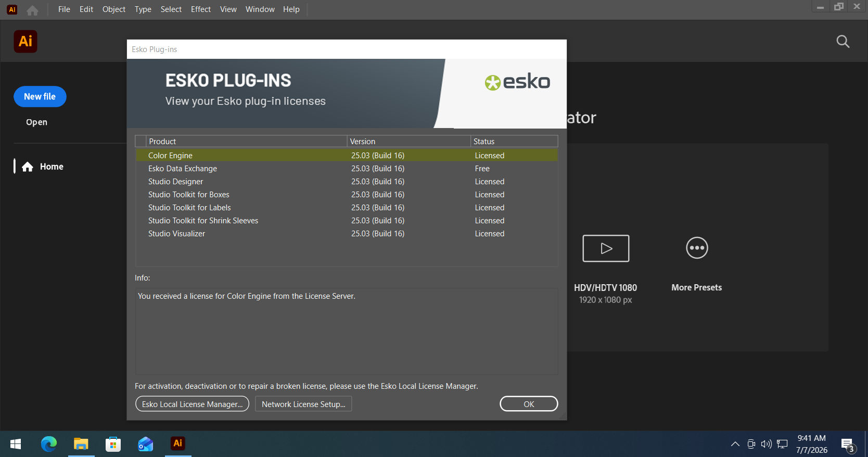Select Studio Toolkit for Boxes row
This screenshot has height=457, width=868.
coord(347,195)
